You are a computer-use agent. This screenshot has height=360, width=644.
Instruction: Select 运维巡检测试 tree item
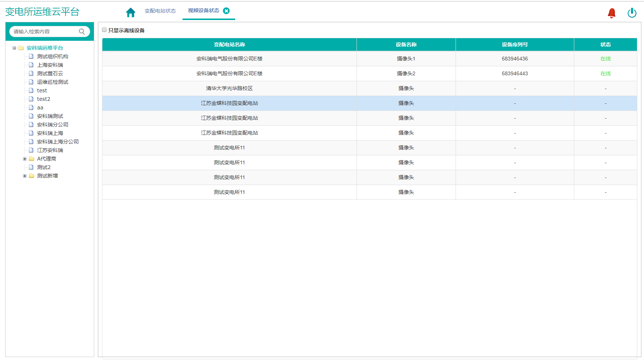pos(53,82)
